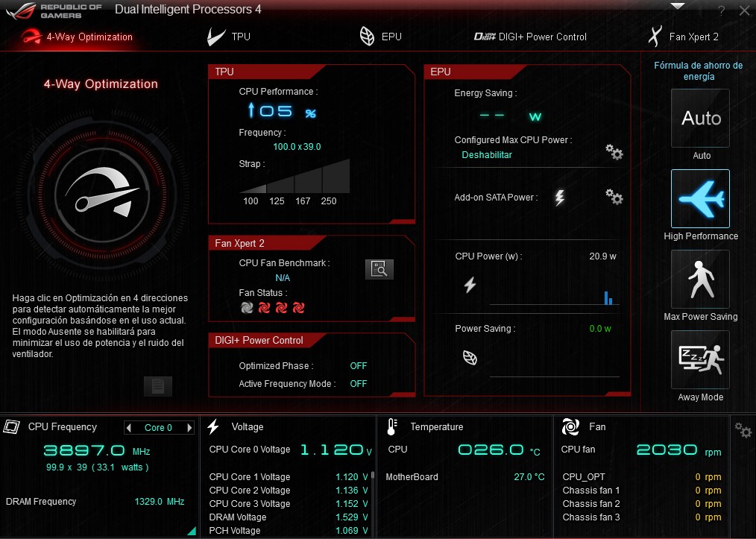Click the DRAM Voltage 1.529 V row
Image resolution: width=756 pixels, height=539 pixels.
pos(289,517)
